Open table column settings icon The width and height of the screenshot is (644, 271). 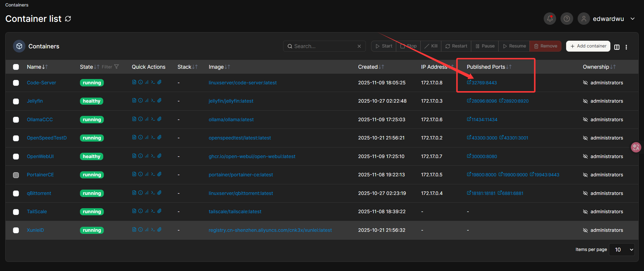tap(617, 47)
